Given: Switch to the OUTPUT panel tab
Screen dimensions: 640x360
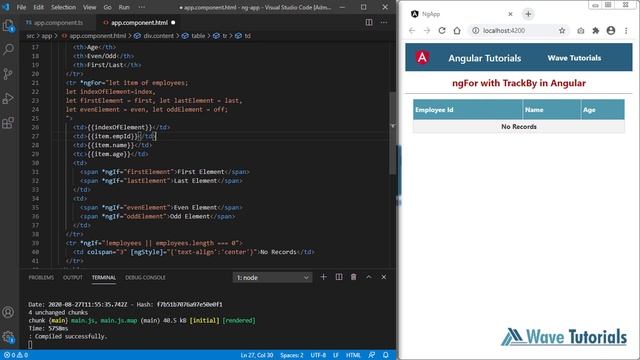Looking at the screenshot, I should [73, 278].
